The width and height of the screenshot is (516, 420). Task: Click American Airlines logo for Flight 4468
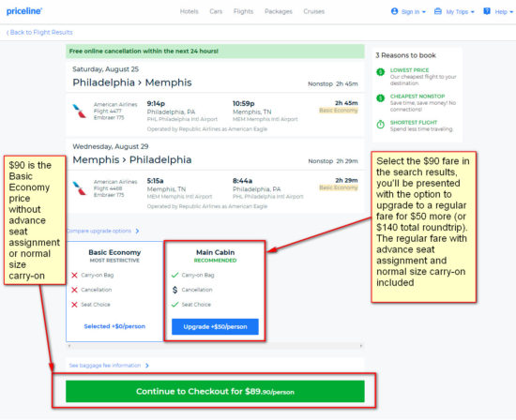pyautogui.click(x=80, y=188)
